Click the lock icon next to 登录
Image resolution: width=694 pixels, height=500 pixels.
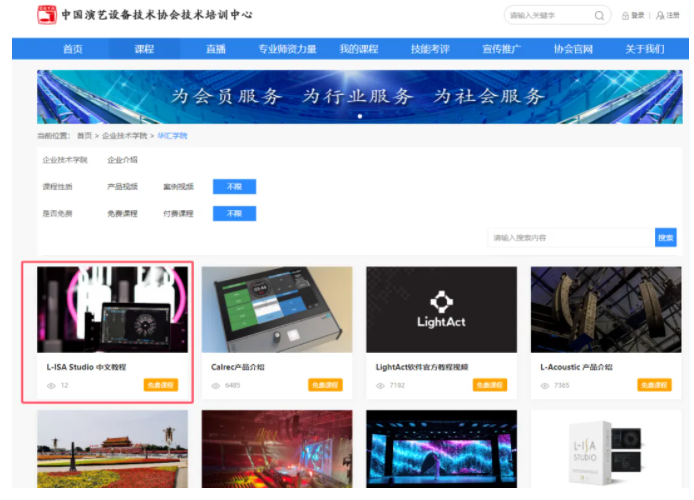point(625,15)
